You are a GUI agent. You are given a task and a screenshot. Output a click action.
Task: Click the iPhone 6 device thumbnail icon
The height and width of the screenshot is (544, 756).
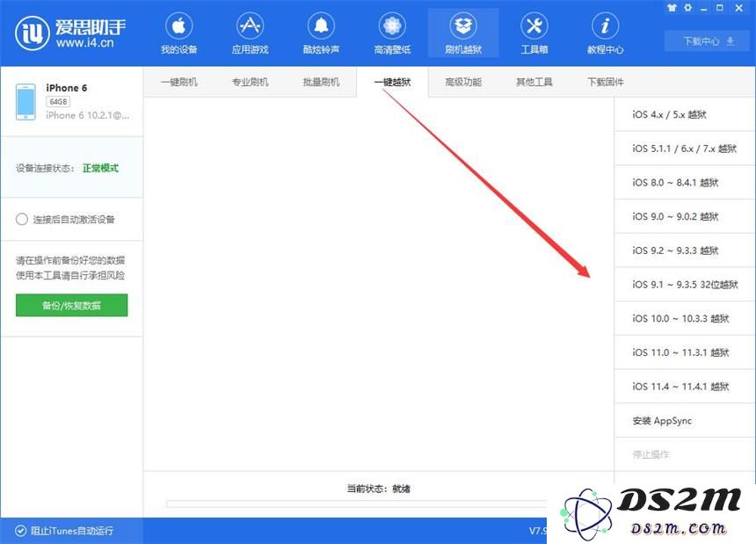25,102
